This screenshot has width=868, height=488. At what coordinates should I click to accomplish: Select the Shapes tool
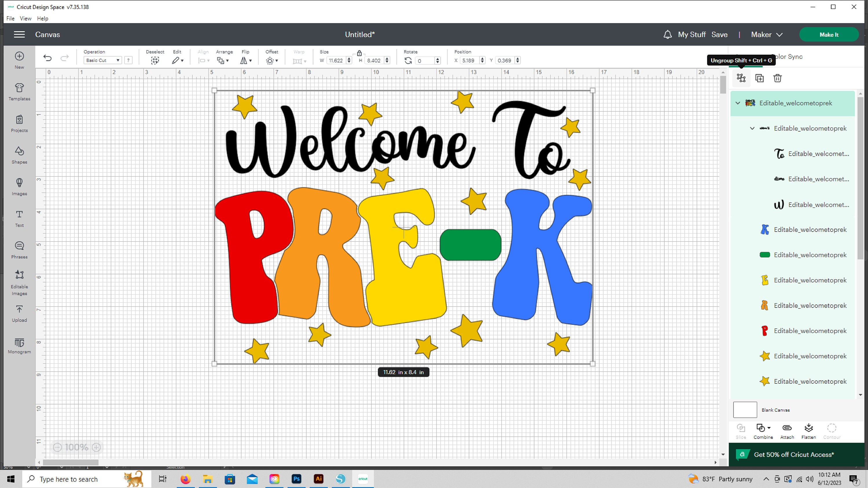19,156
